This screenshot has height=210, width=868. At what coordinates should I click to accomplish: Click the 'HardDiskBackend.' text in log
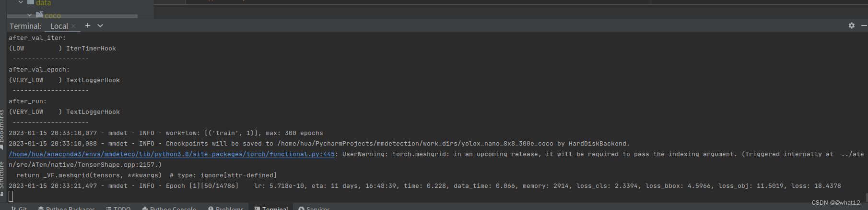point(599,144)
